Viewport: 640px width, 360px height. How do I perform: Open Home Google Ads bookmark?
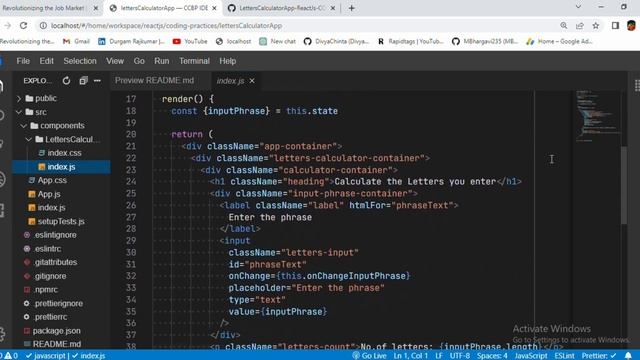tap(559, 41)
